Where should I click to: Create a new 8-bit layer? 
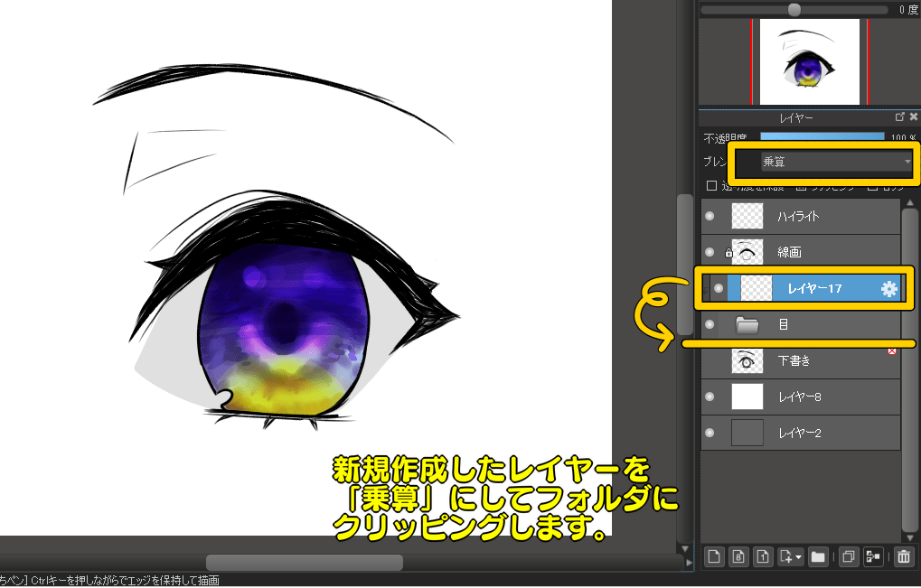point(738,557)
